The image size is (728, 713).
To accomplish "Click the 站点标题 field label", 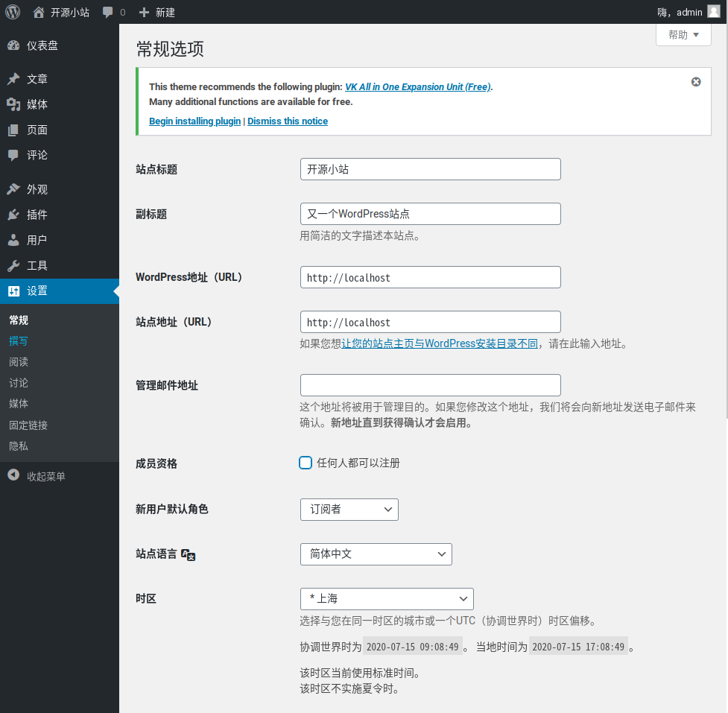I will [156, 169].
